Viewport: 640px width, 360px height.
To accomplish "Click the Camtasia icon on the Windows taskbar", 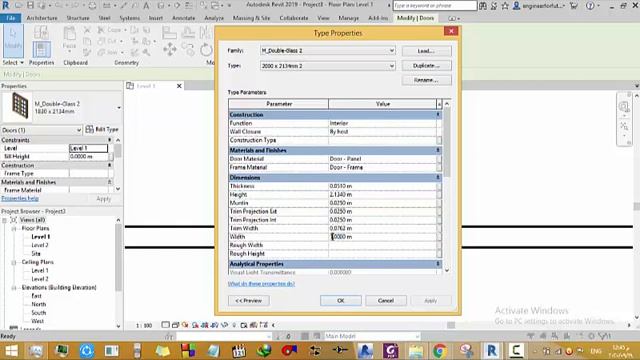I will pyautogui.click(x=516, y=351).
